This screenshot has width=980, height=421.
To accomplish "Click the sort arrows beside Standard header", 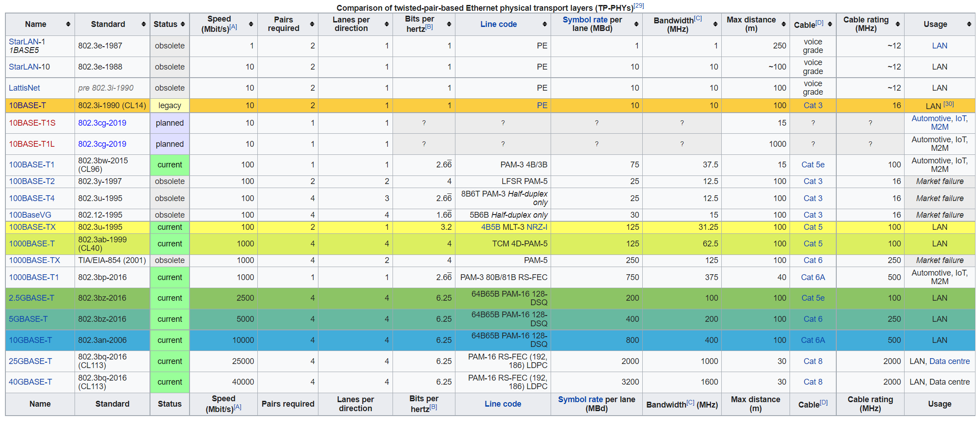I will coord(144,24).
